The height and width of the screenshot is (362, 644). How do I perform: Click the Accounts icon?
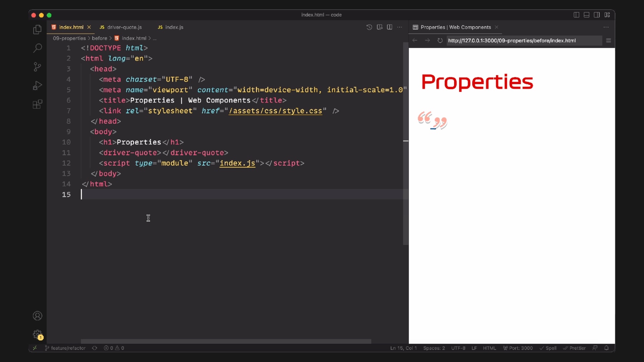pyautogui.click(x=37, y=316)
